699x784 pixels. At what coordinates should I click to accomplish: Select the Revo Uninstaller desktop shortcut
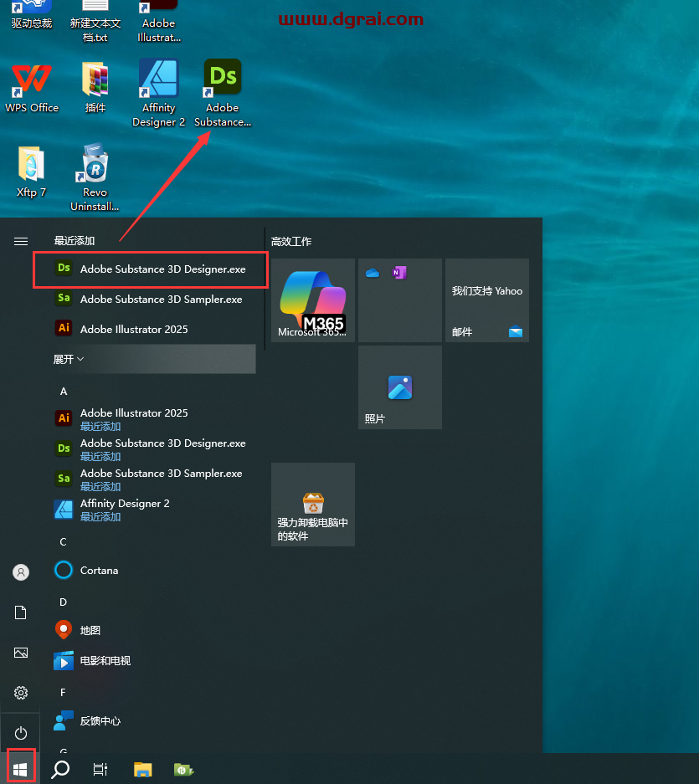click(95, 177)
